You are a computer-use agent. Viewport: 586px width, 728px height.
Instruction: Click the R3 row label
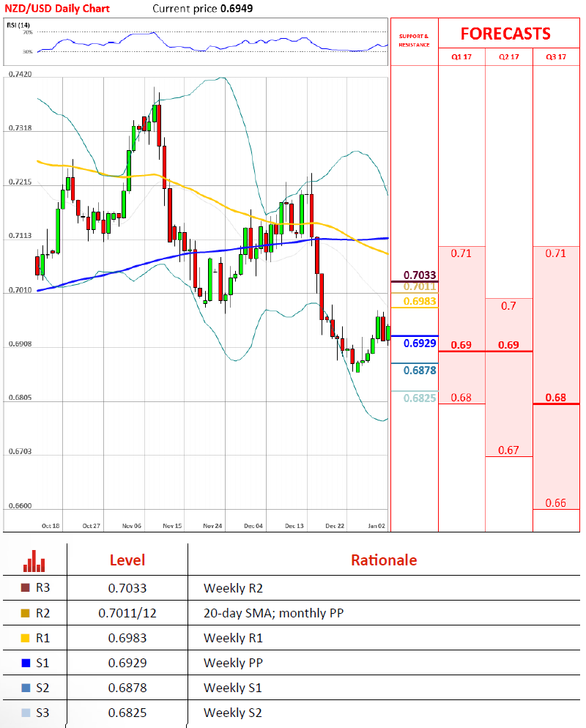click(x=42, y=588)
